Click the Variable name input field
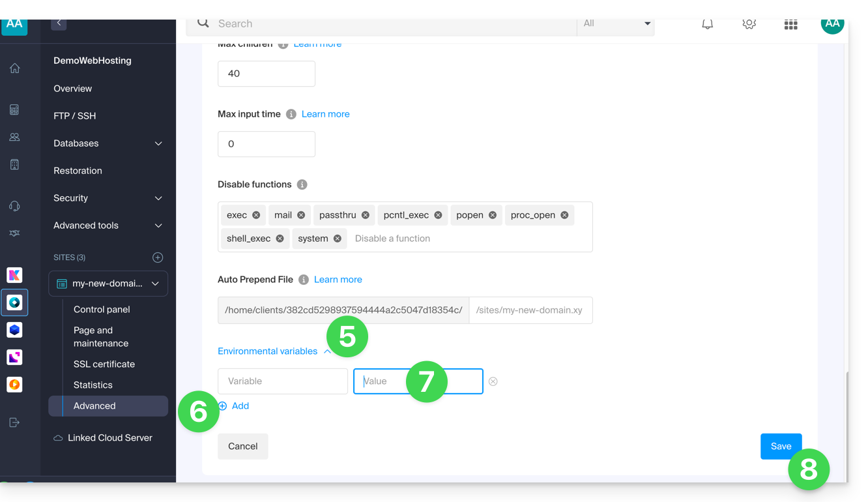 point(282,381)
